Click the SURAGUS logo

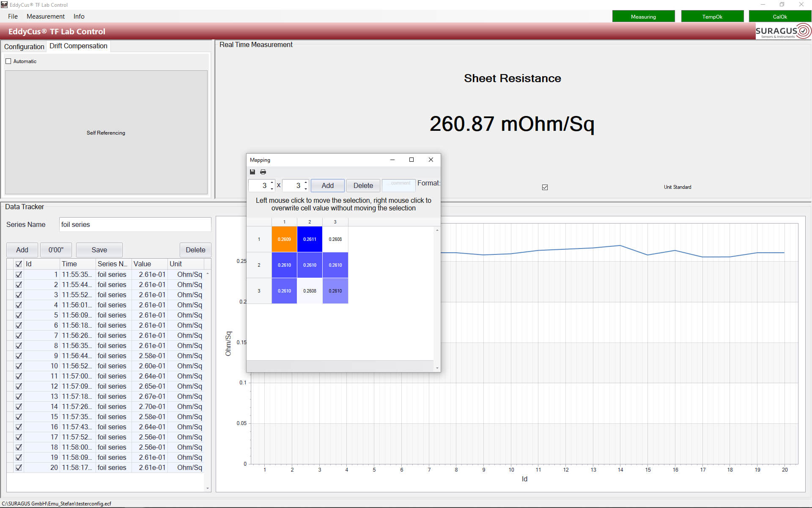click(783, 31)
